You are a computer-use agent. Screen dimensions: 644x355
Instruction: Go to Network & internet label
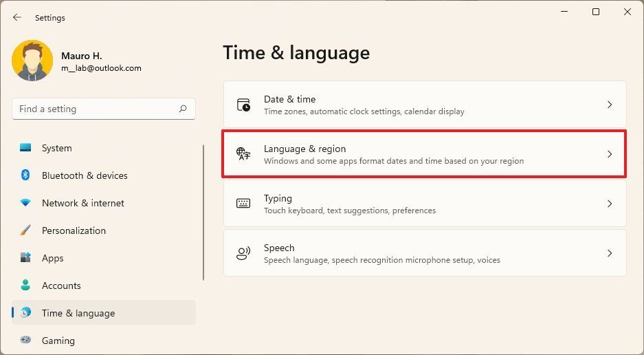tap(83, 203)
